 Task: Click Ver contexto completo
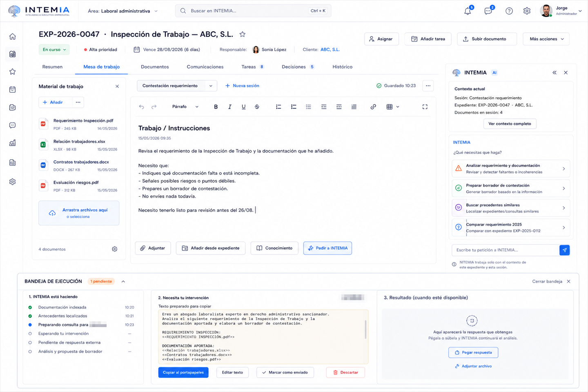(x=510, y=124)
